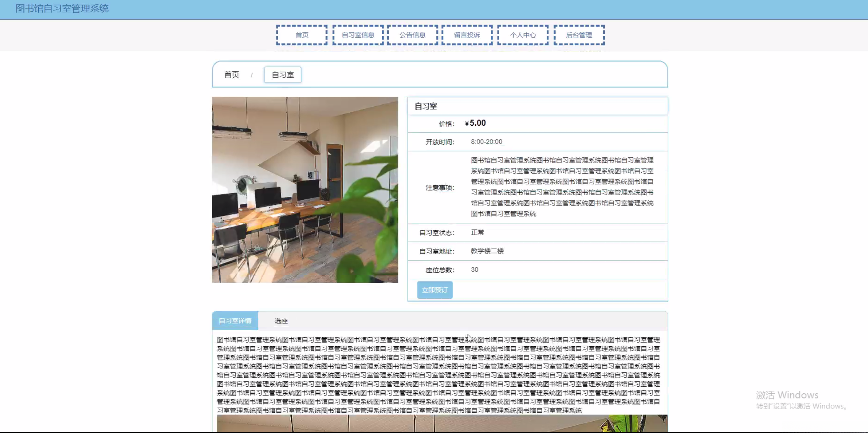Switch to the 选座 tab
Image resolution: width=868 pixels, height=433 pixels.
[281, 320]
